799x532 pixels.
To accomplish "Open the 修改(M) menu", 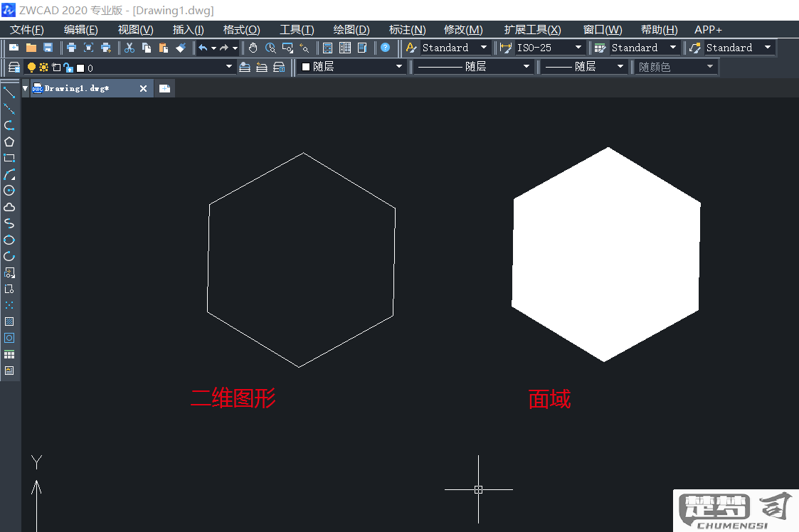I will 463,30.
